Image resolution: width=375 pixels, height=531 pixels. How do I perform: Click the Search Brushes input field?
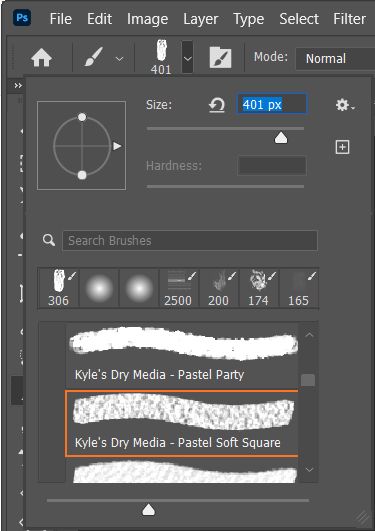[x=190, y=240]
